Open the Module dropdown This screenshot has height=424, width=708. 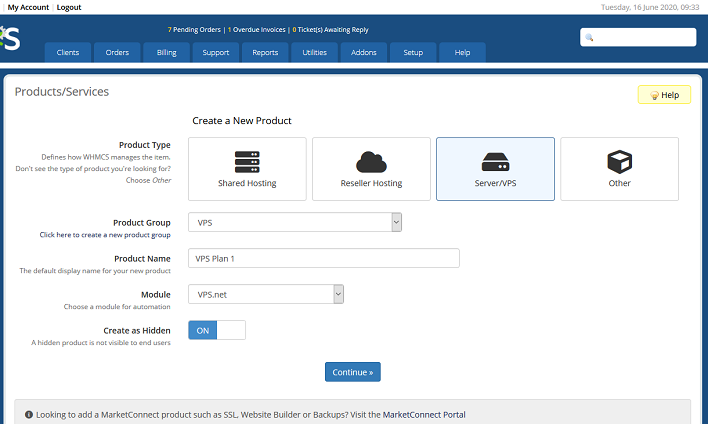266,294
